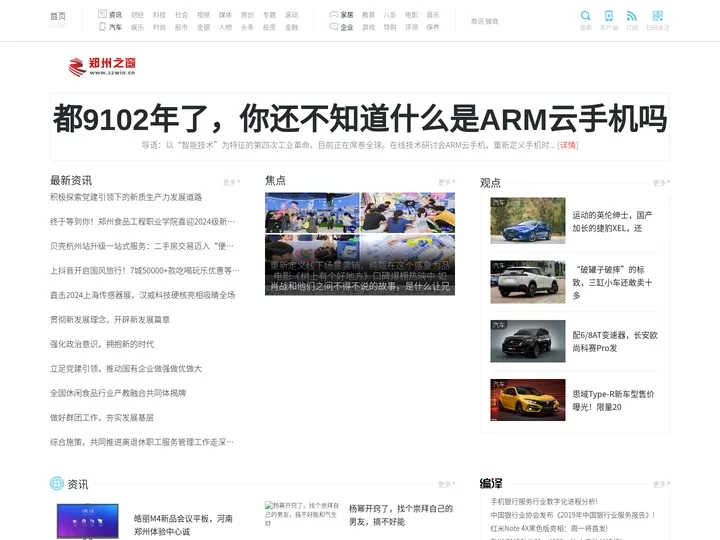Viewport: 720px width, 540px height.
Task: Expand 更多 for 编译 section
Action: 661,484
